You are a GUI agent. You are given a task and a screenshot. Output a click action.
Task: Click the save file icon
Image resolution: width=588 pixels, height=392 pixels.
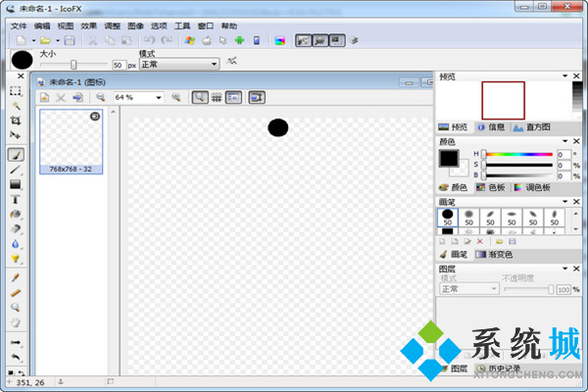coord(70,40)
